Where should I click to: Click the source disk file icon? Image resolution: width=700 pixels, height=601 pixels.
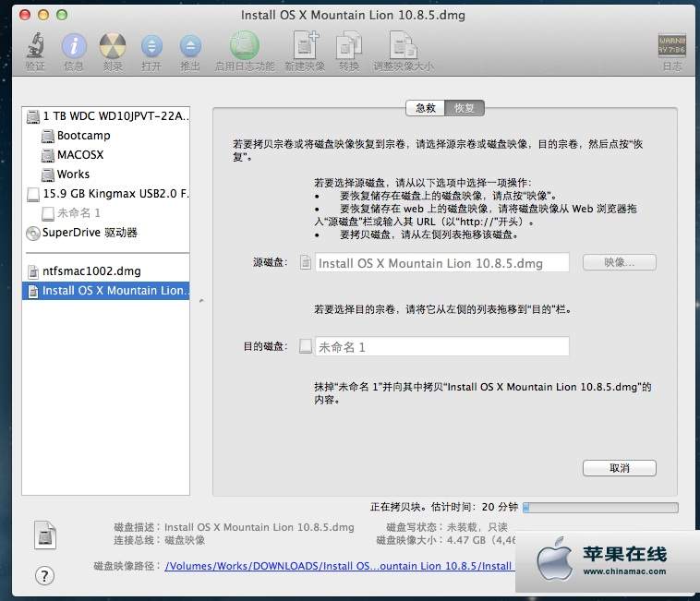pyautogui.click(x=306, y=262)
